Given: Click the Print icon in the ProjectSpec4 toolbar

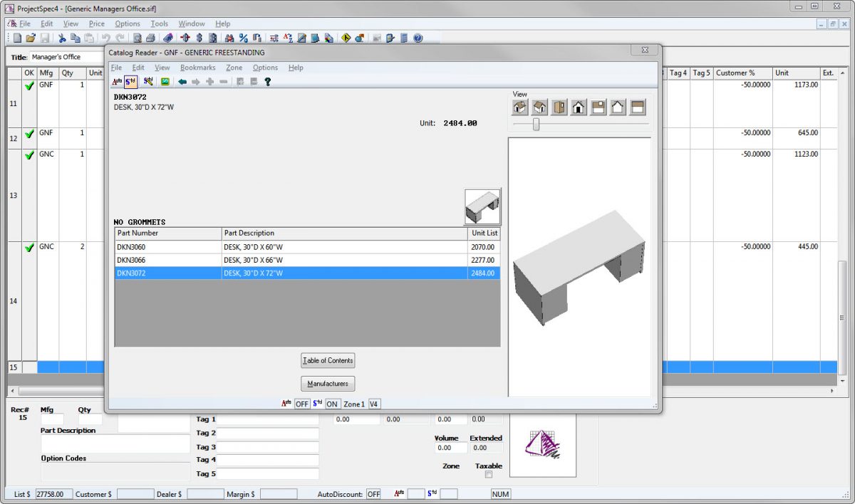Looking at the screenshot, I should point(151,38).
